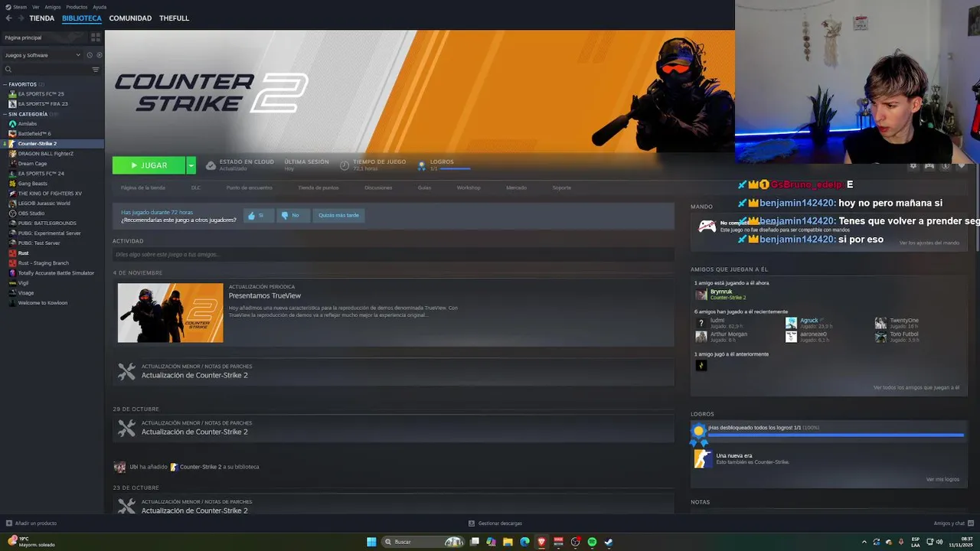Open File Explorer from the taskbar

click(508, 542)
